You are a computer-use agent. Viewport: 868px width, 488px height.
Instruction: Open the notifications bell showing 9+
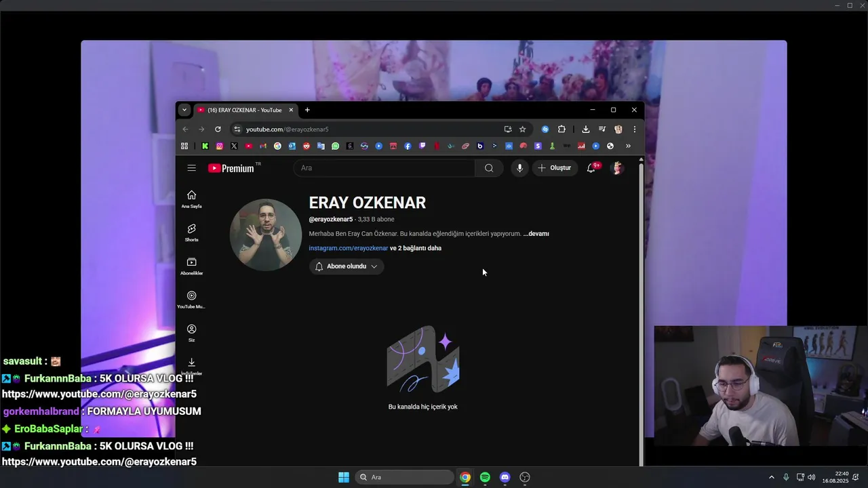(592, 168)
